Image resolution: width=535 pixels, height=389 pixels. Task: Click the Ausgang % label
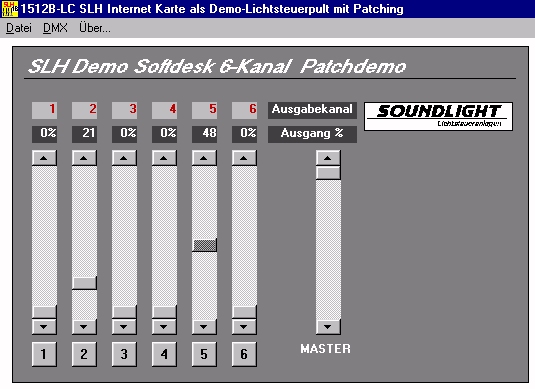click(312, 134)
